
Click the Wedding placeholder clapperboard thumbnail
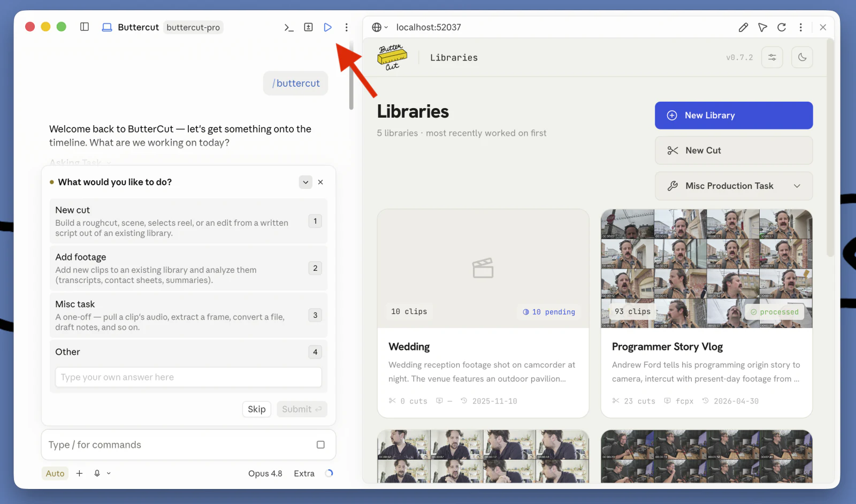tap(483, 268)
